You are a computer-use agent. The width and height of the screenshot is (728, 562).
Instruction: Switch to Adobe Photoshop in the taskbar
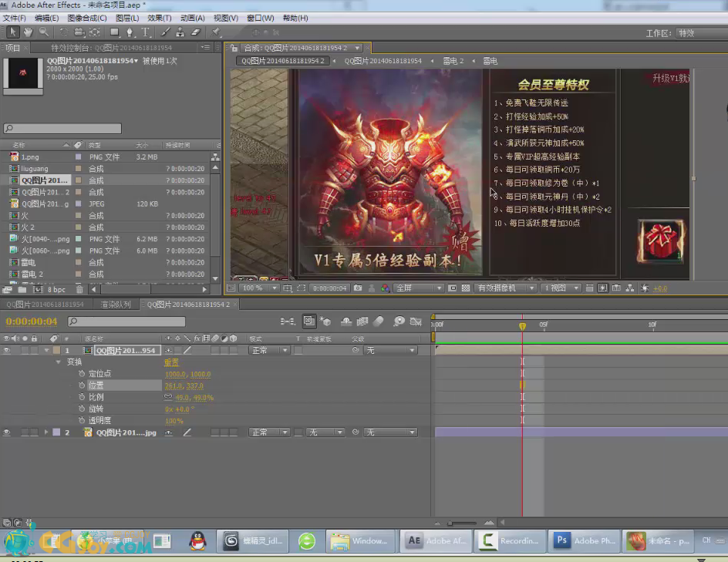[x=584, y=541]
